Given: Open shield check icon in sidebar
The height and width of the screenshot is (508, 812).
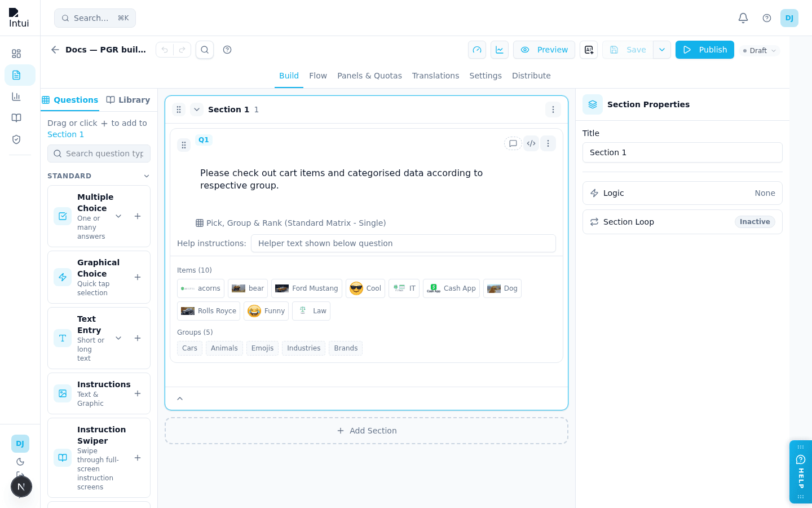Looking at the screenshot, I should [16, 139].
